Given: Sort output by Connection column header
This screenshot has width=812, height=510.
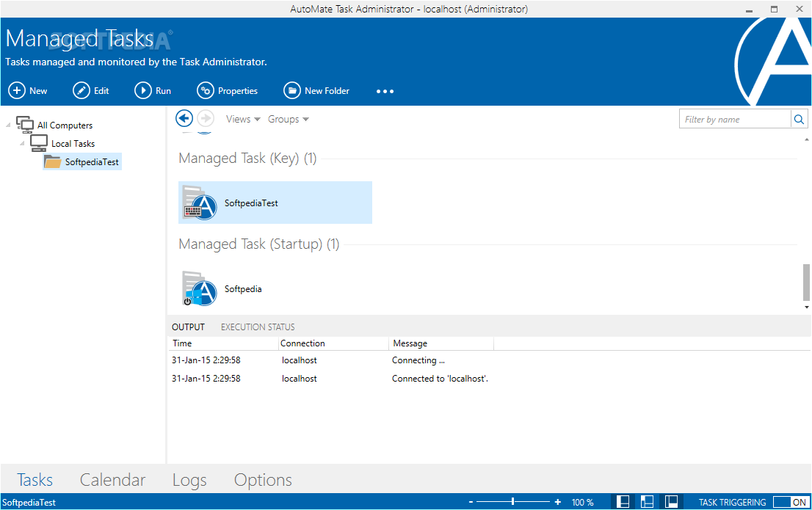Looking at the screenshot, I should pyautogui.click(x=333, y=343).
